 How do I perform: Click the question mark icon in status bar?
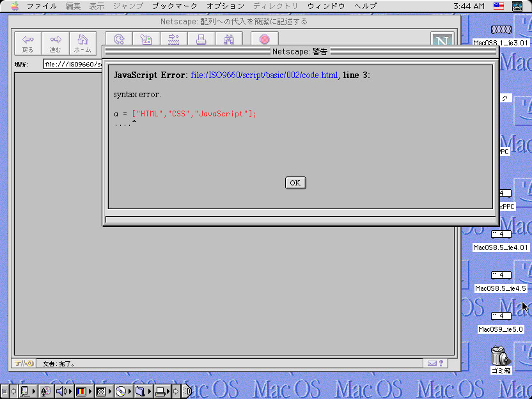point(441,363)
